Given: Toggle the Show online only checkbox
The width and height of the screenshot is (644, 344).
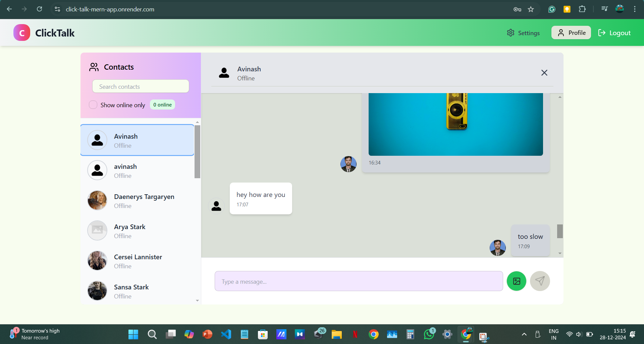Looking at the screenshot, I should (x=93, y=105).
